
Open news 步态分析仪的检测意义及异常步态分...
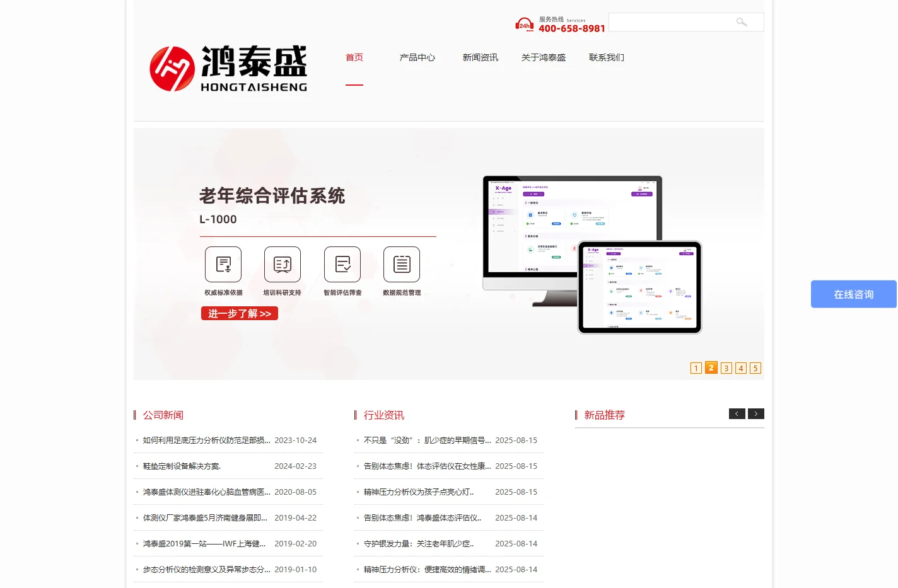tap(207, 570)
